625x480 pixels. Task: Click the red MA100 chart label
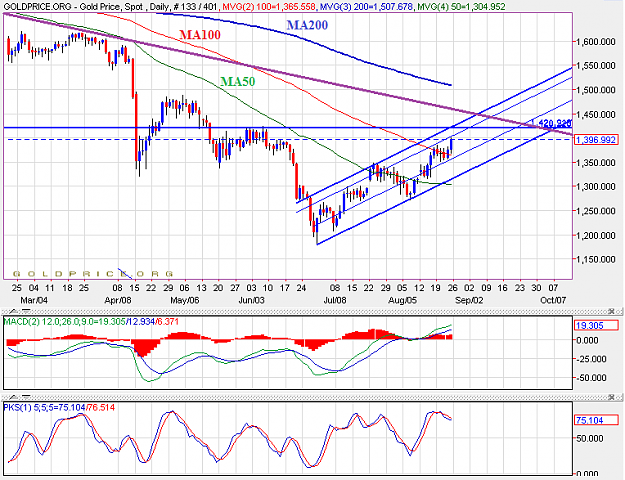200,35
